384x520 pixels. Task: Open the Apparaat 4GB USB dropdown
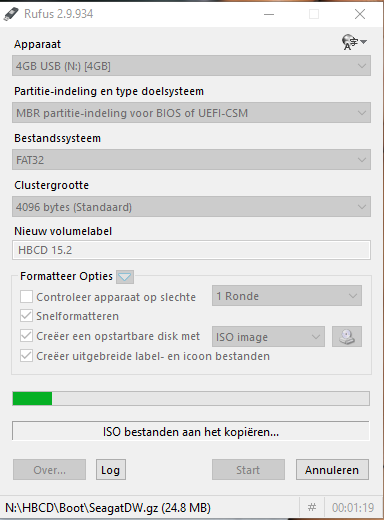(191, 66)
